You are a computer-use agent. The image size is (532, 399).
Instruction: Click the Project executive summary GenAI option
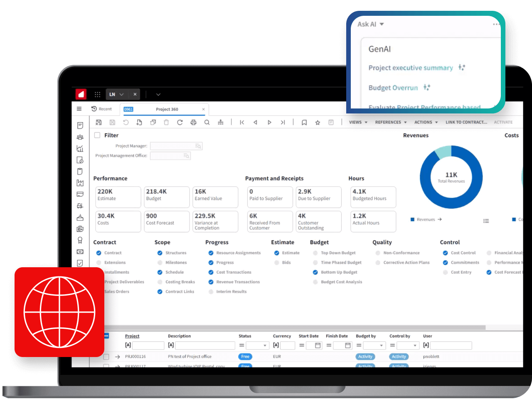click(x=411, y=68)
